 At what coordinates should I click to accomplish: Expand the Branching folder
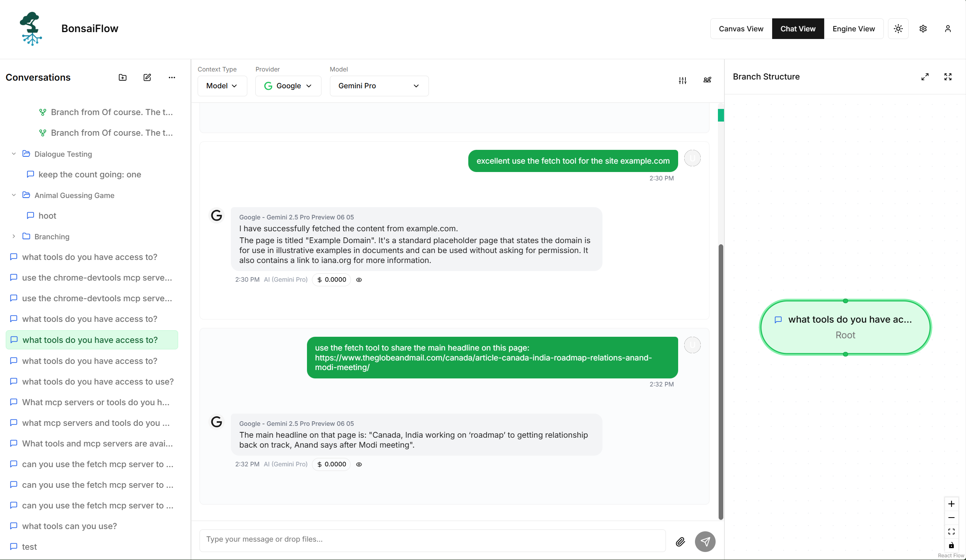pos(14,237)
